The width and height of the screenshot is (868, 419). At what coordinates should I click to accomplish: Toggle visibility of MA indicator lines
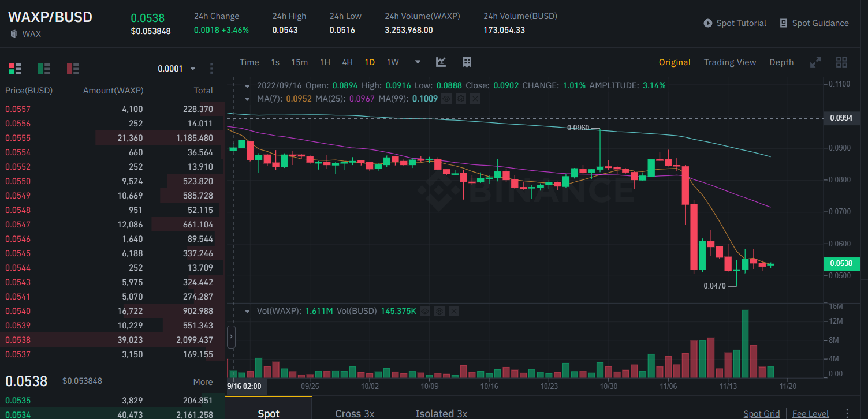coord(446,99)
